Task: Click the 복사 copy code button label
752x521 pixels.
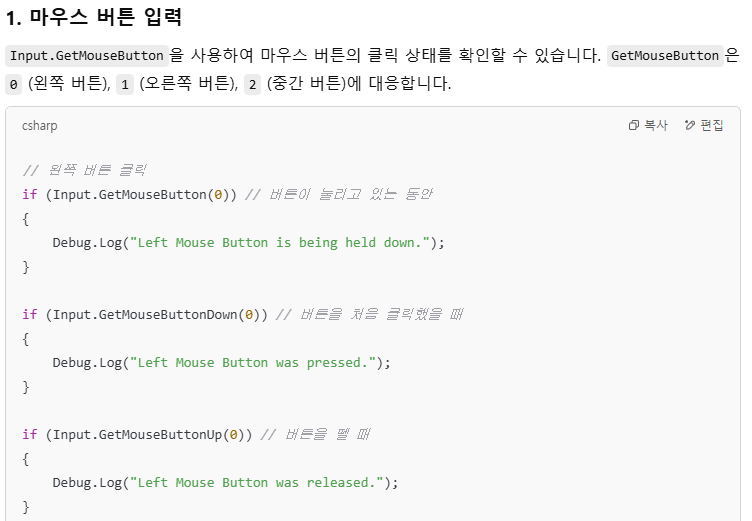Action: pos(656,125)
